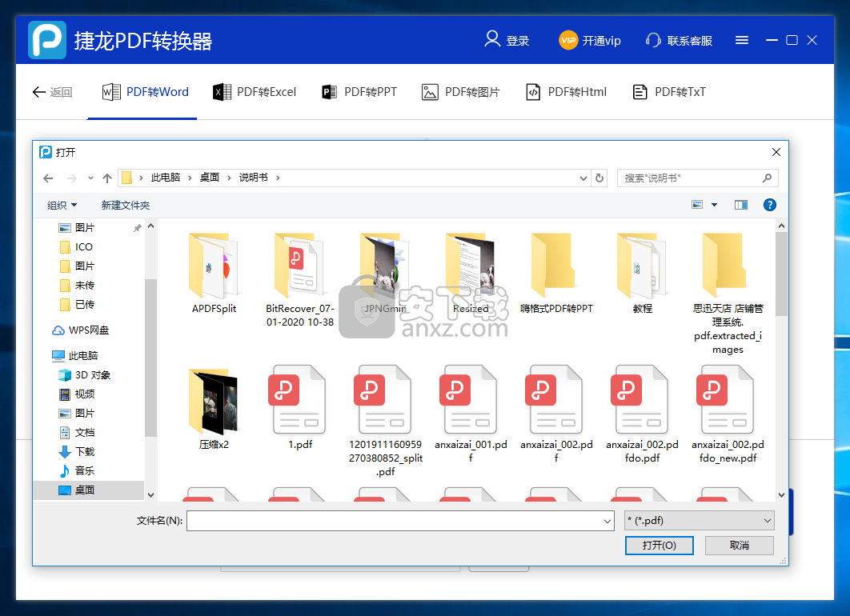Click 此电脑 in the address path
The height and width of the screenshot is (616, 850).
pos(166,178)
